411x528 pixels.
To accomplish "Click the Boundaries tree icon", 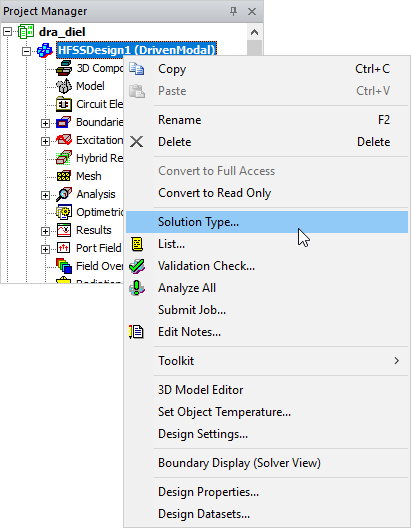I will click(x=64, y=122).
